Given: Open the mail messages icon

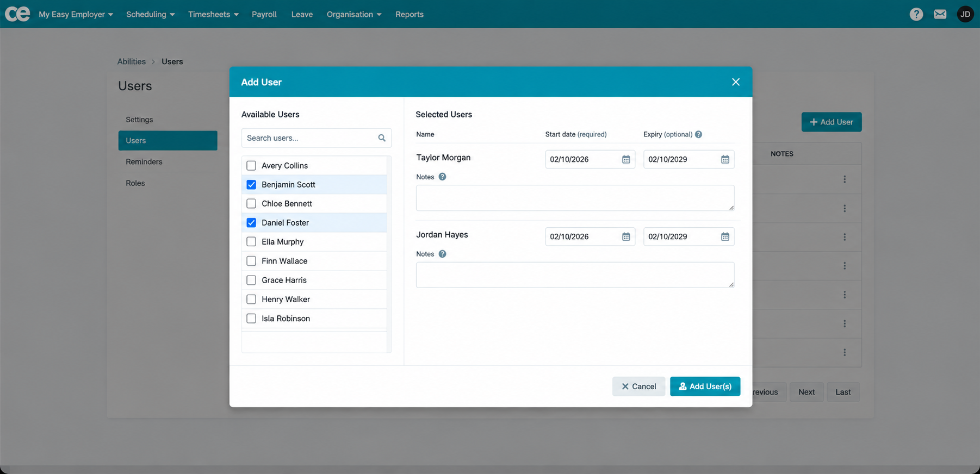Looking at the screenshot, I should point(940,14).
